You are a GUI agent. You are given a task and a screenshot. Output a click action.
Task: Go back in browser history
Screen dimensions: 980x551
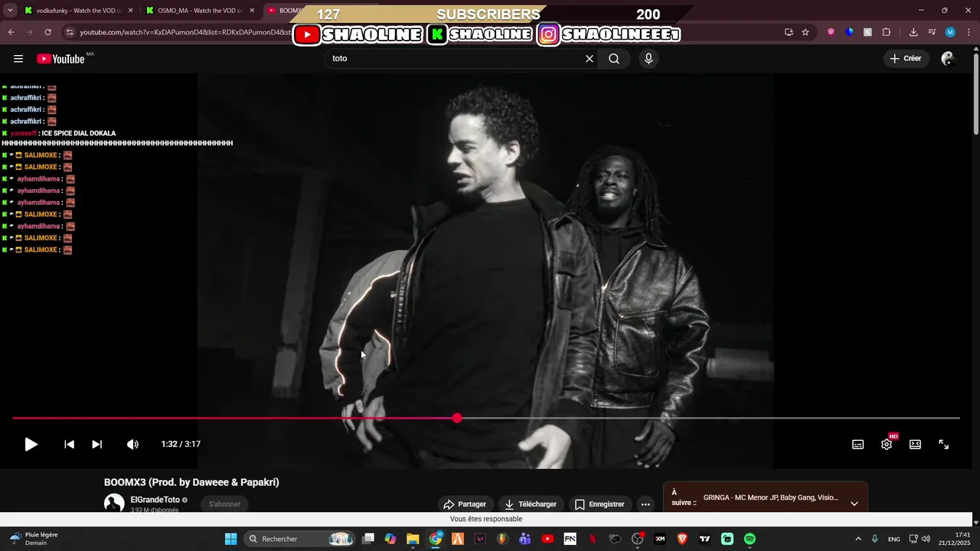click(11, 32)
